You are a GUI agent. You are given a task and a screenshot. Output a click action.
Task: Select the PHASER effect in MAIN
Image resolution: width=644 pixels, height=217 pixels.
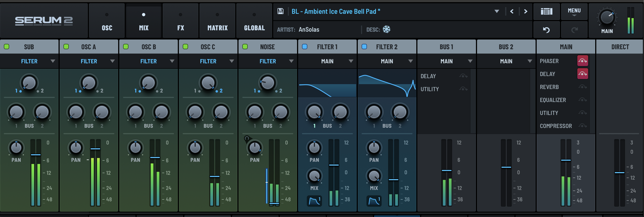pos(549,61)
